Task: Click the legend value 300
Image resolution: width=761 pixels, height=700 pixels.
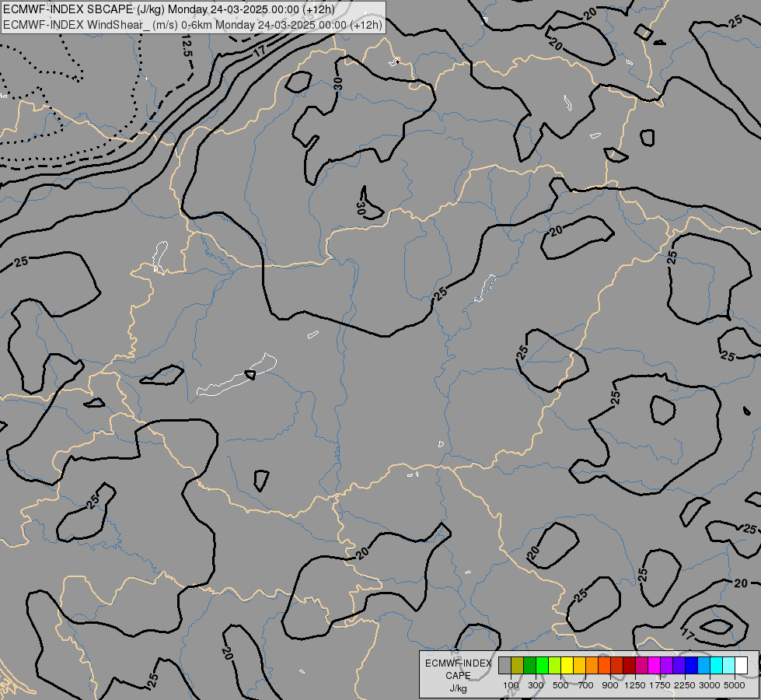Action: [x=536, y=685]
